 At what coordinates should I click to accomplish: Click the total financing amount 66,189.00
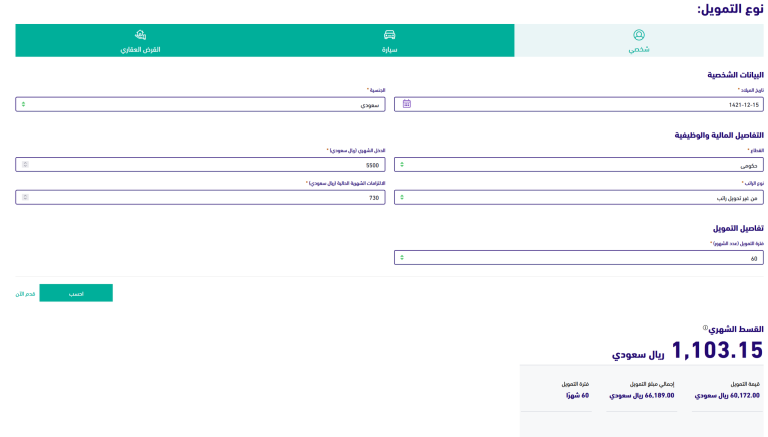pyautogui.click(x=642, y=395)
